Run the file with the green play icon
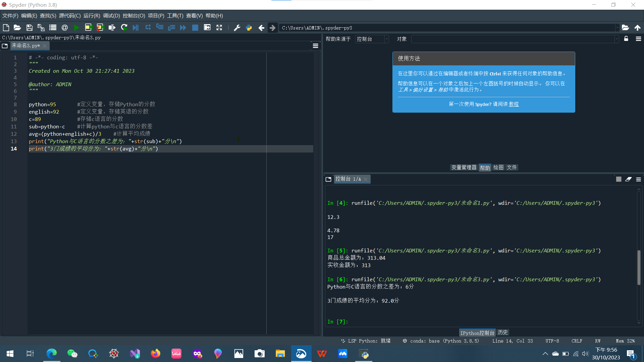 tap(76, 28)
